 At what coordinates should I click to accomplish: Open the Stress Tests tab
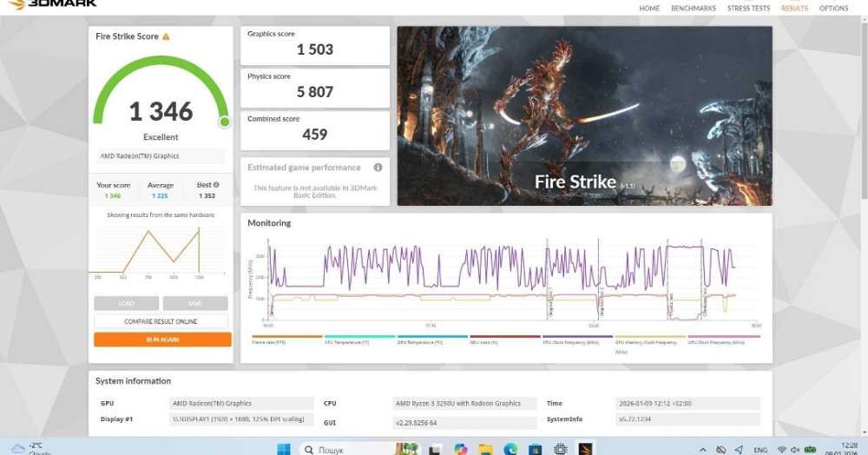pos(748,9)
